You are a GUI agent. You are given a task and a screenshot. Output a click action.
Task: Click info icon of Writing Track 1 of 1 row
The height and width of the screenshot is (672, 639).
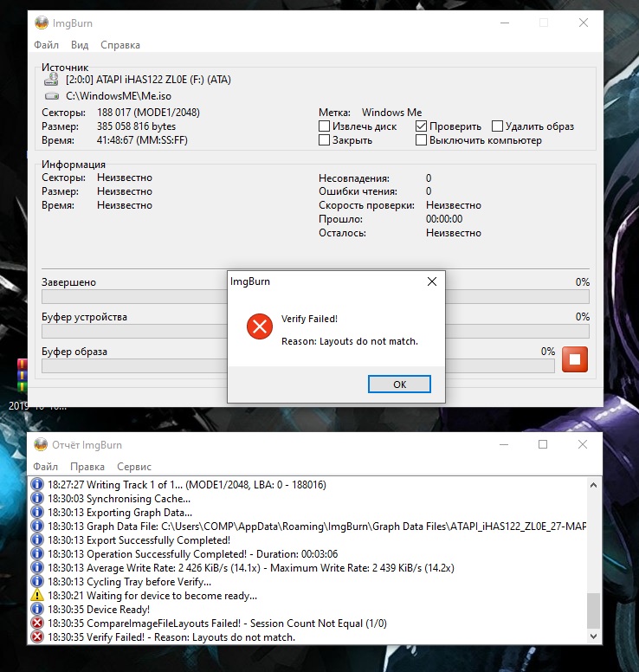click(x=38, y=484)
